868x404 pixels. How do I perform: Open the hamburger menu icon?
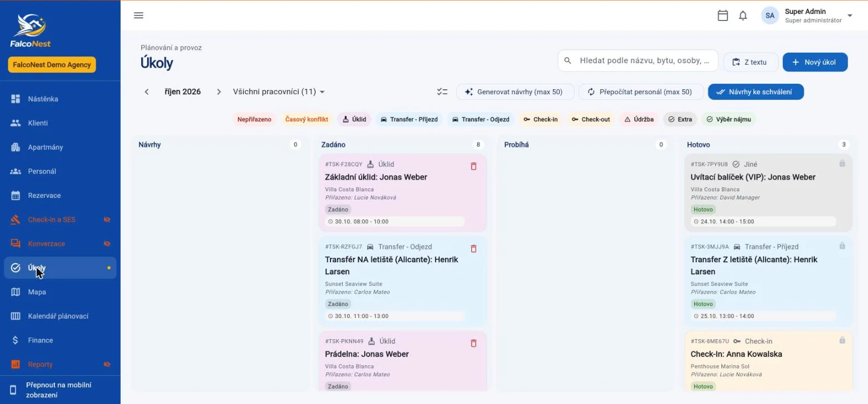138,16
